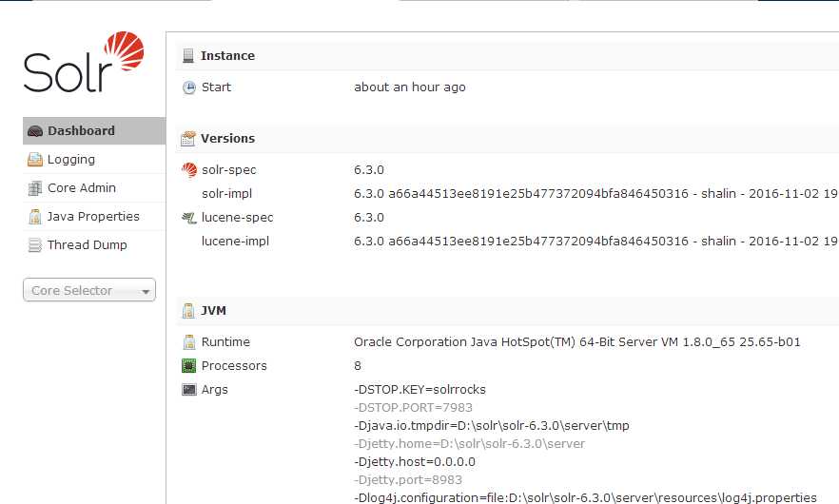The image size is (839, 504).
Task: Click the -Djetty.port=8983 argument
Action: 408,480
